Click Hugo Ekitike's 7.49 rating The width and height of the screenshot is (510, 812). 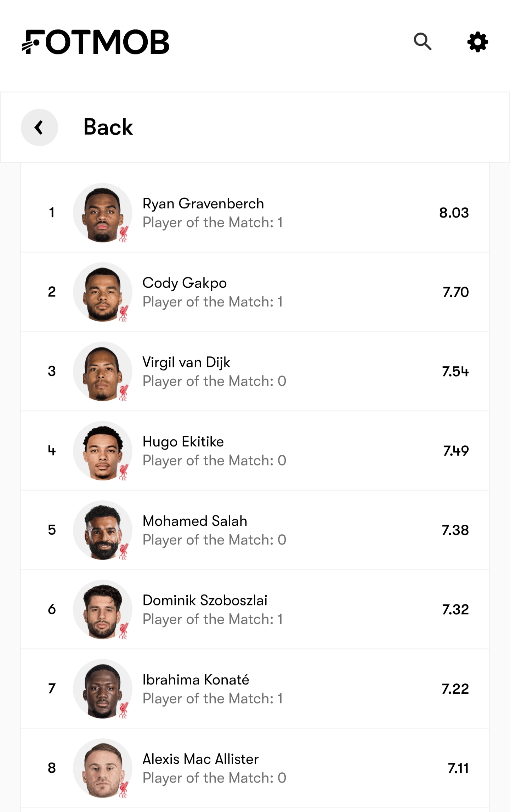[456, 451]
